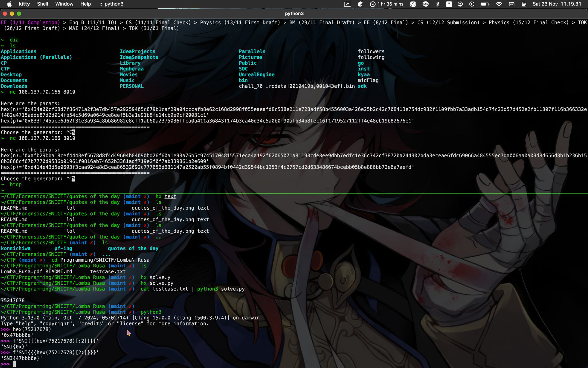Open Control Center from menu bar
Screen dimensions: 588x368
point(524,4)
